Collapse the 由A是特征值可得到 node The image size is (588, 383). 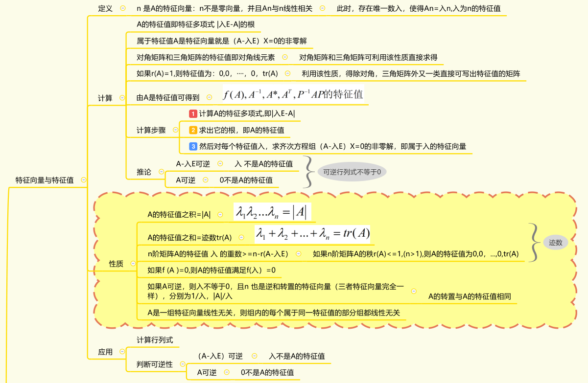click(210, 98)
